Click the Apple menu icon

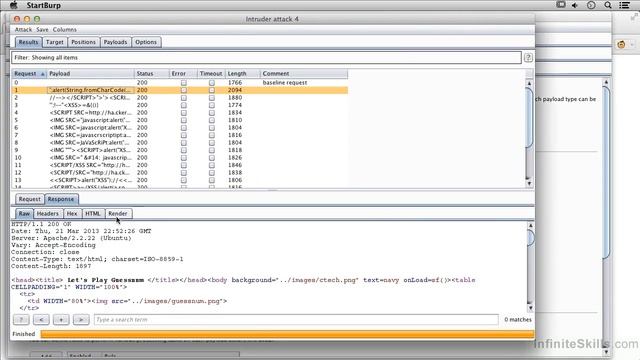point(13,5)
